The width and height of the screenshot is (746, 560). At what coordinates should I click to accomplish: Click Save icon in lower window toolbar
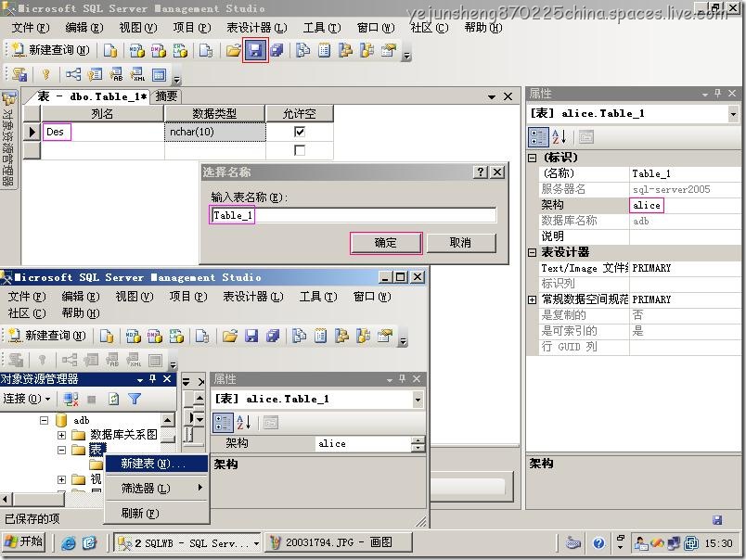[x=251, y=337]
